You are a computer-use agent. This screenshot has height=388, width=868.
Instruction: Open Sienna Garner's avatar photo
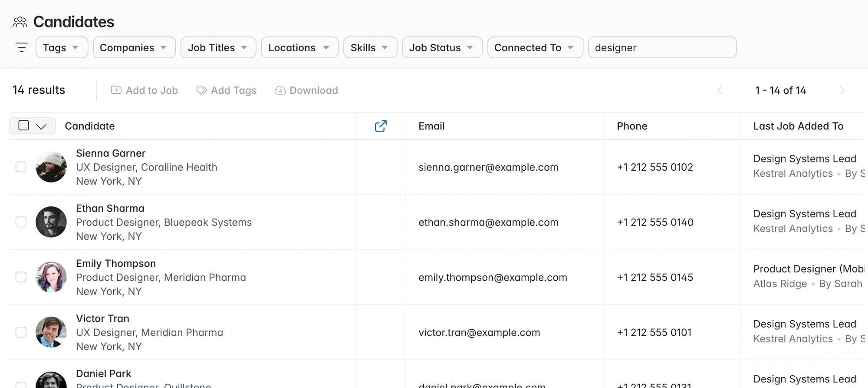pyautogui.click(x=51, y=167)
